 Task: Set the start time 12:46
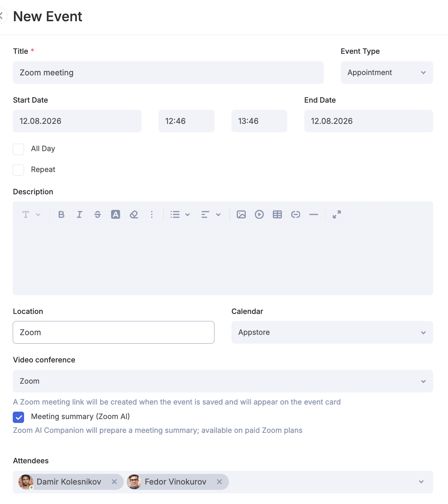tap(186, 121)
